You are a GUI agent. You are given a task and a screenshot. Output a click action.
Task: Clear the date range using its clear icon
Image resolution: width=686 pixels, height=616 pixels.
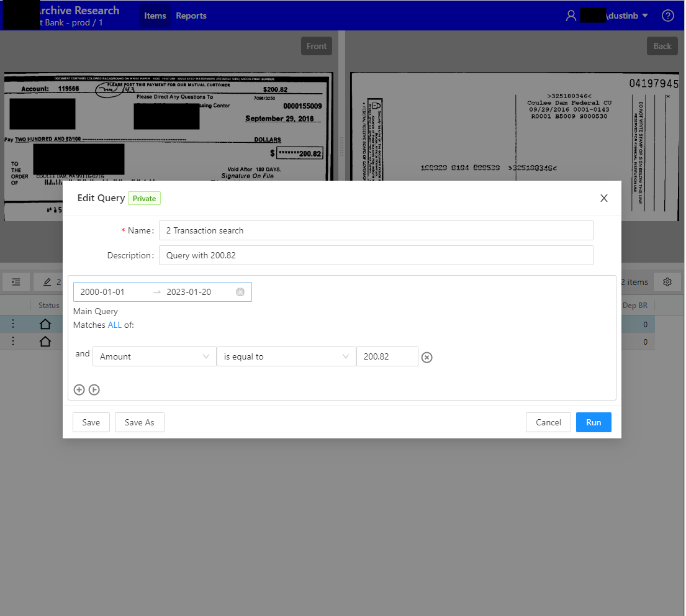pos(240,291)
